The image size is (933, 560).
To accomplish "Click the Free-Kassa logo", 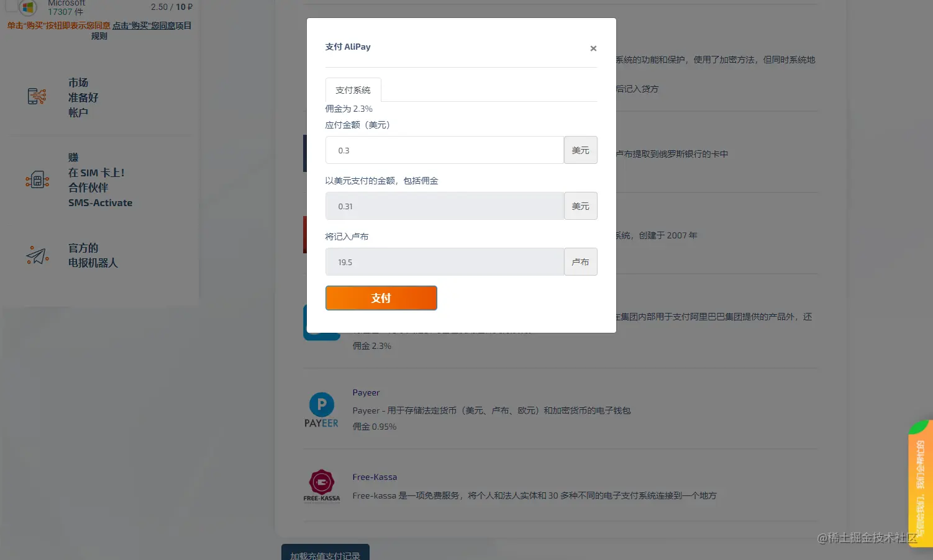I will point(322,485).
